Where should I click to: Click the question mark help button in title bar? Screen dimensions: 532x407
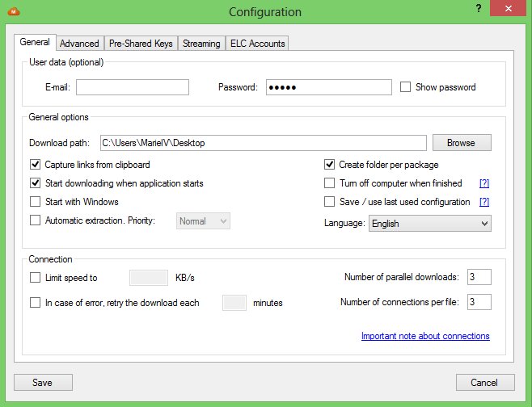479,8
